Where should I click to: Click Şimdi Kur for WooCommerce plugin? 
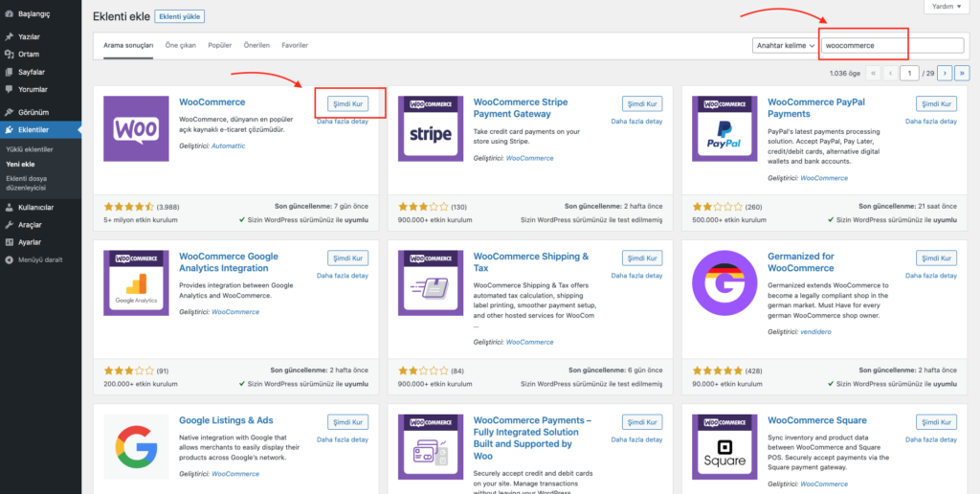point(348,103)
